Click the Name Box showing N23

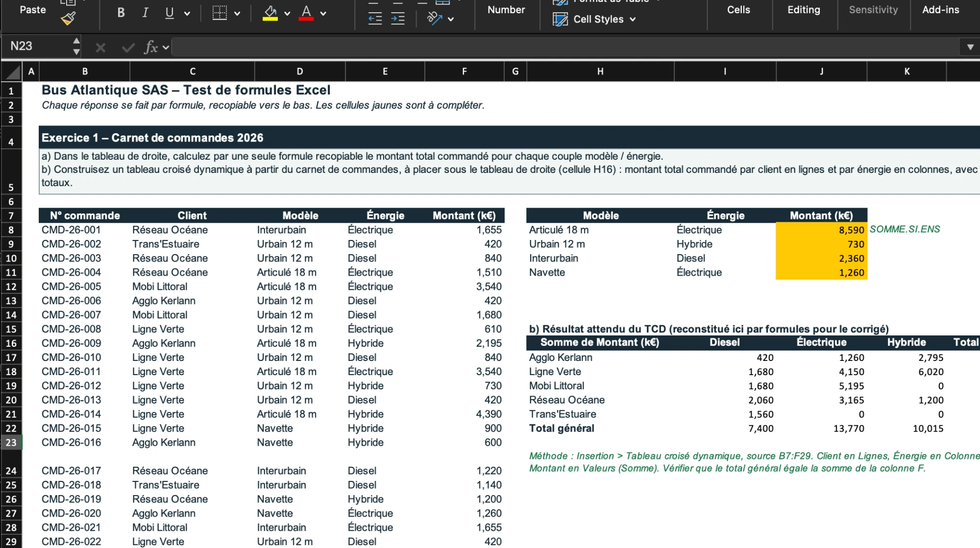37,47
